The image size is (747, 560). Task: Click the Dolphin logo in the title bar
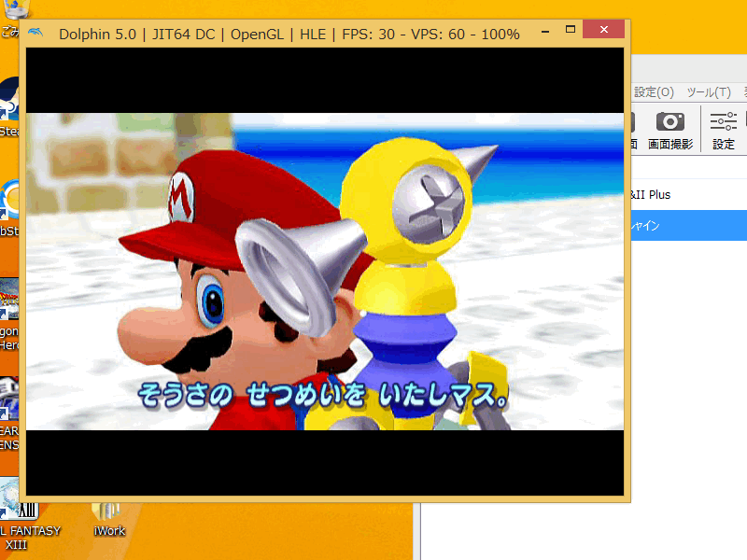[x=35, y=34]
